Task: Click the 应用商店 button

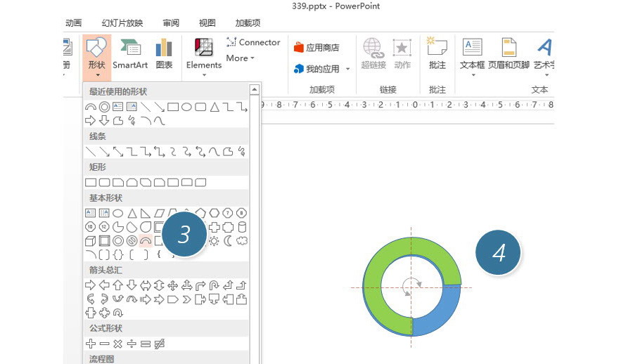Action: click(316, 48)
